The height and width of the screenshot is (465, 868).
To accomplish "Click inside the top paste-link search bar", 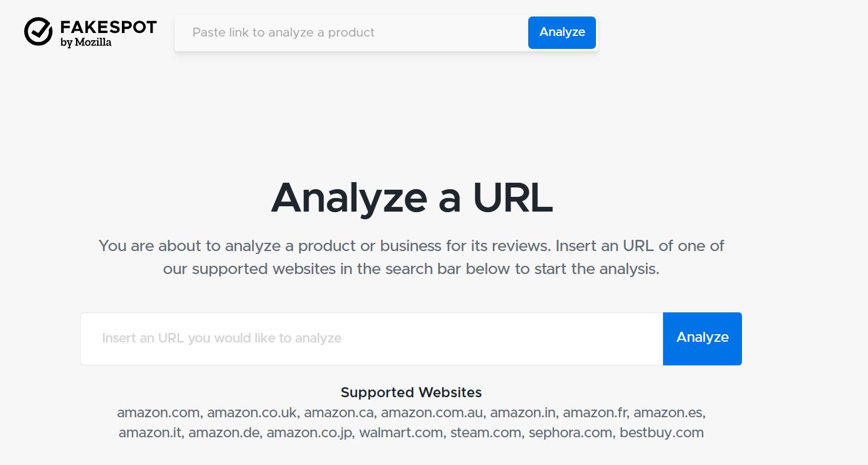I will [x=347, y=32].
